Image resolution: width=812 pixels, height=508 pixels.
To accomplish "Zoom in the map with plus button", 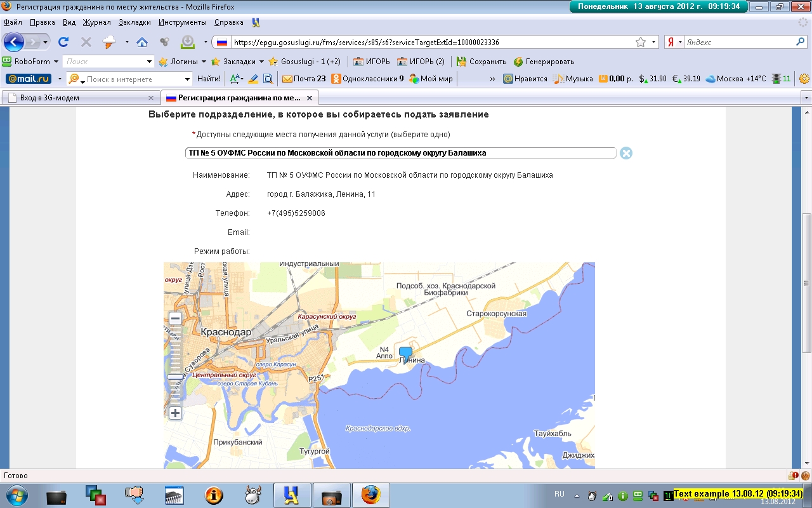I will click(x=175, y=413).
